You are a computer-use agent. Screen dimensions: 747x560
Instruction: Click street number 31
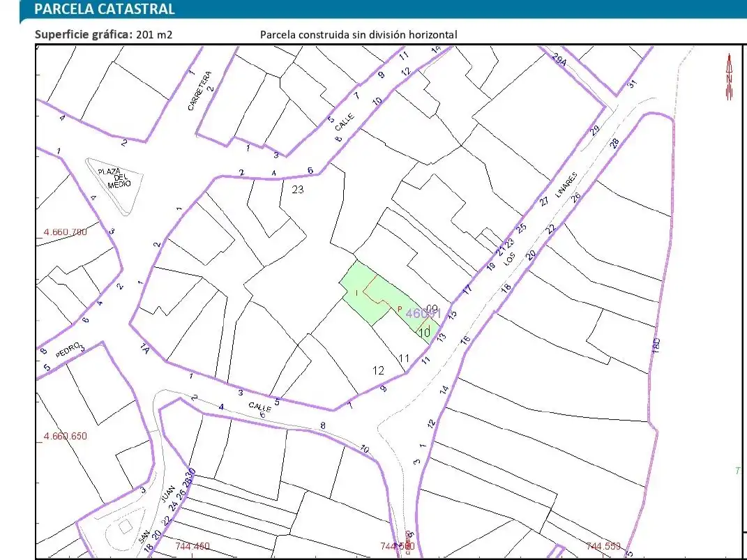[x=632, y=84]
